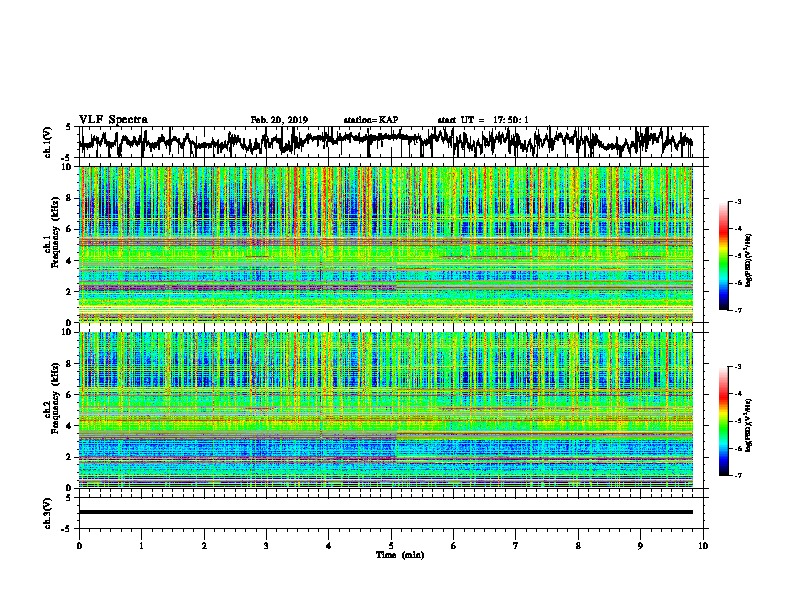The height and width of the screenshot is (612, 792).
Task: Click time axis tick label '7'
Action: click(x=516, y=546)
